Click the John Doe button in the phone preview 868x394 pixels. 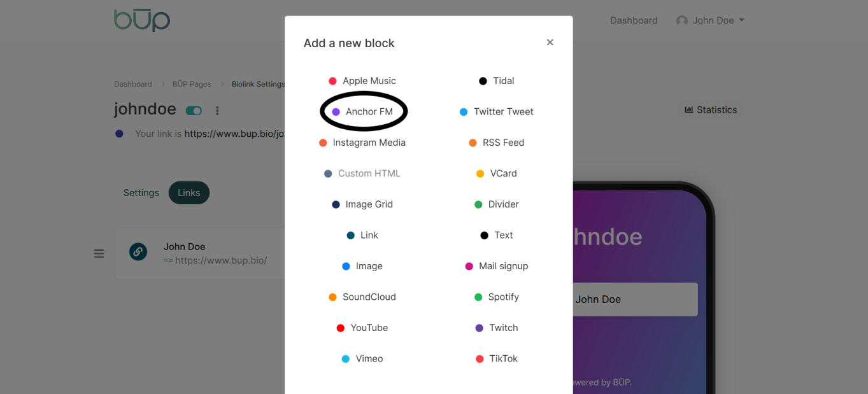click(634, 299)
